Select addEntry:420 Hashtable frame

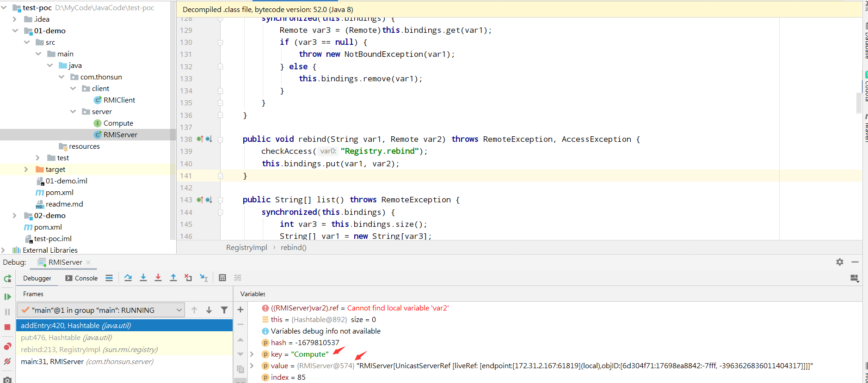click(124, 325)
